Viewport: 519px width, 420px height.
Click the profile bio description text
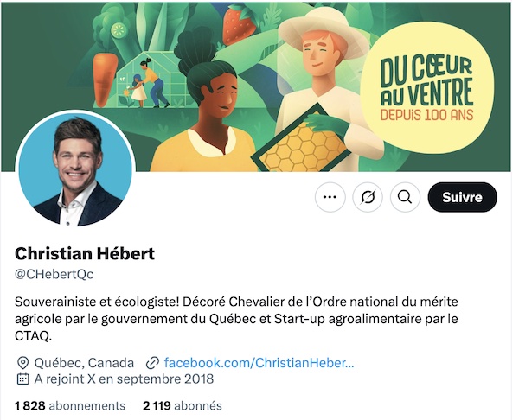236,319
